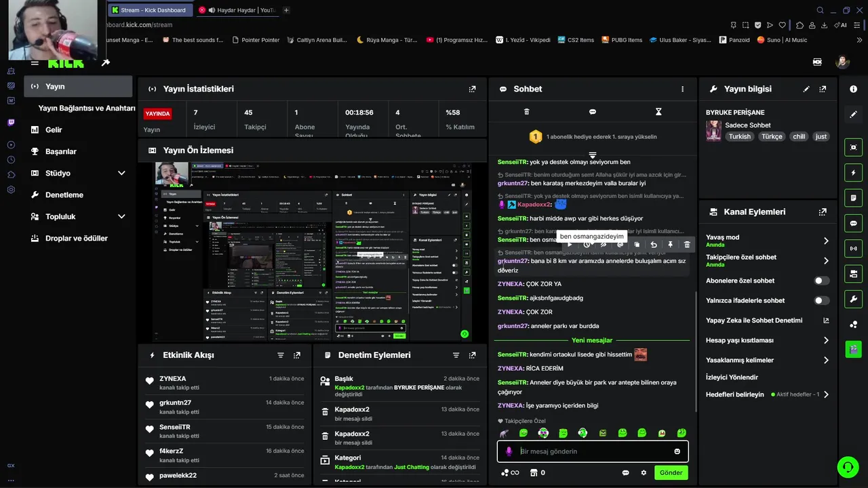Click the lightning bolt icon in right sidebar
The width and height of the screenshot is (868, 488).
[853, 173]
